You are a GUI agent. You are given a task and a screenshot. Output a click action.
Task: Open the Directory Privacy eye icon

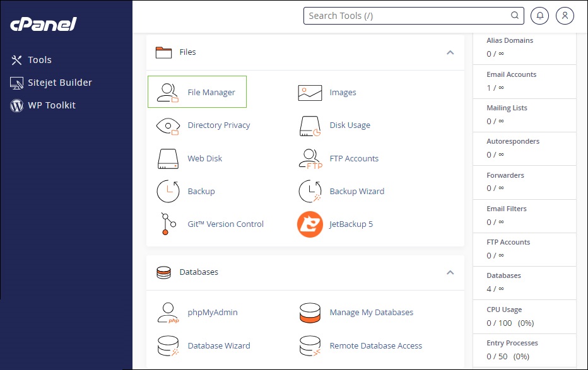pyautogui.click(x=168, y=125)
